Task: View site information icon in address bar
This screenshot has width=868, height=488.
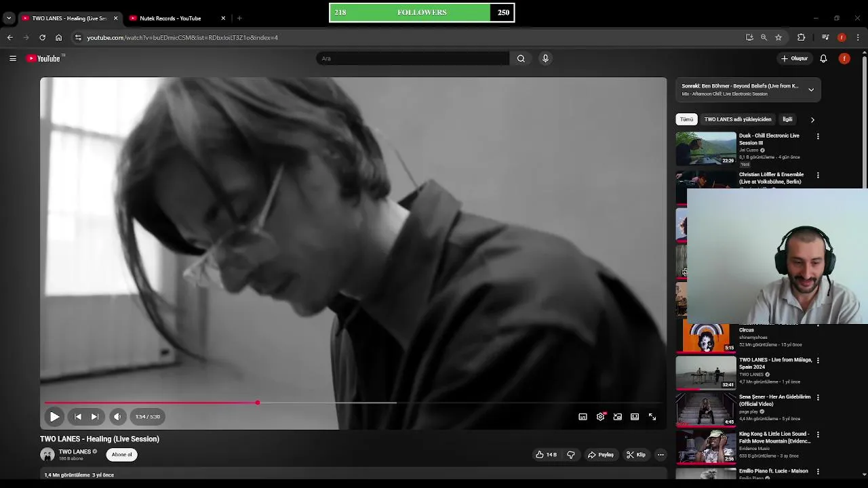Action: (x=78, y=37)
